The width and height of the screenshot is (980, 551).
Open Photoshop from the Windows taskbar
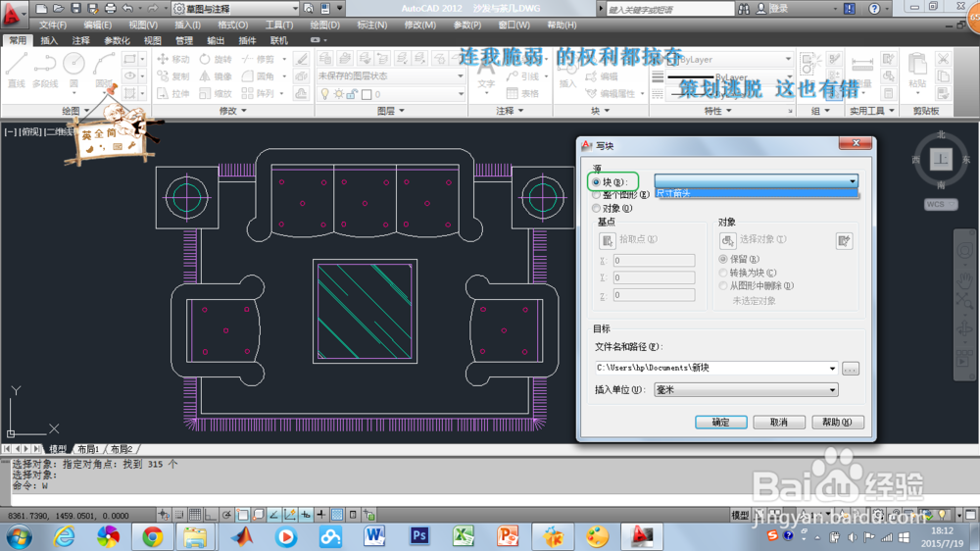418,536
